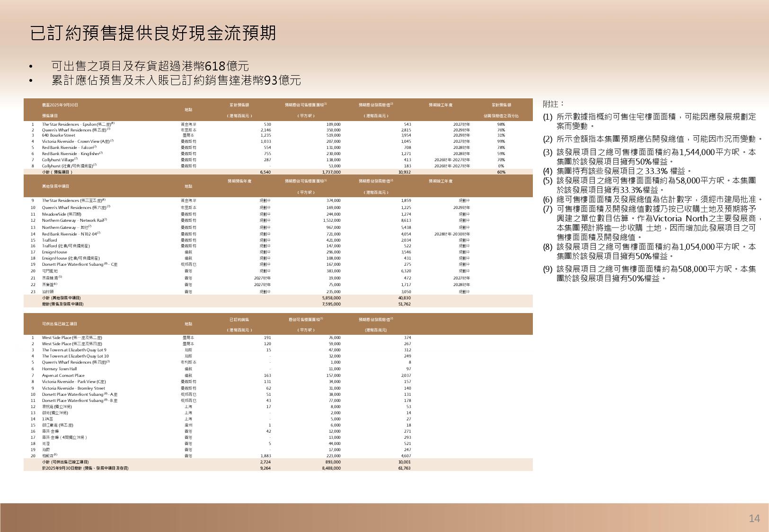Click page number 14 in footer

(x=754, y=519)
